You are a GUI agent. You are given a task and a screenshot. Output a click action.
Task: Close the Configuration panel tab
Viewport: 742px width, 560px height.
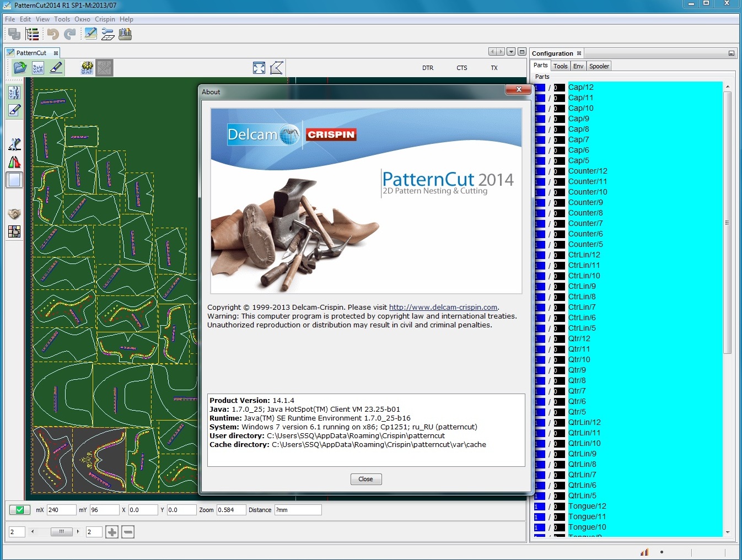[x=579, y=53]
